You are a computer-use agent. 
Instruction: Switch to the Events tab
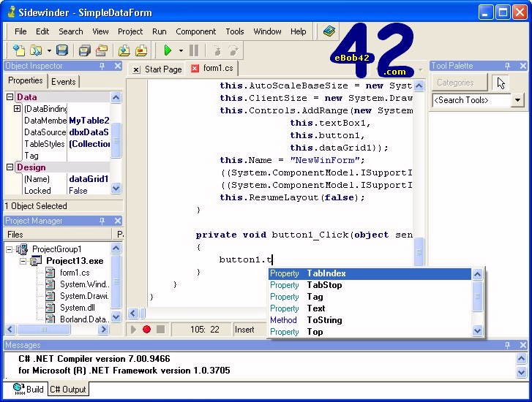(x=64, y=82)
